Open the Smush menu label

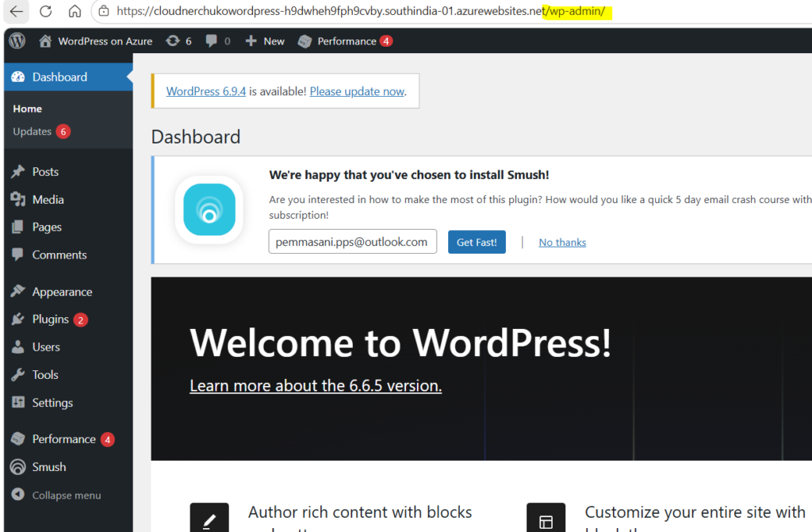49,467
